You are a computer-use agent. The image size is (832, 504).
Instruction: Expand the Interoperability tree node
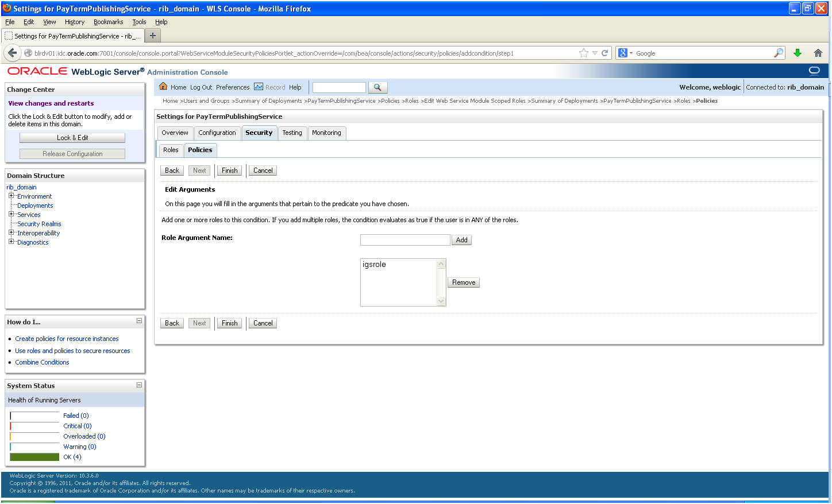[11, 232]
